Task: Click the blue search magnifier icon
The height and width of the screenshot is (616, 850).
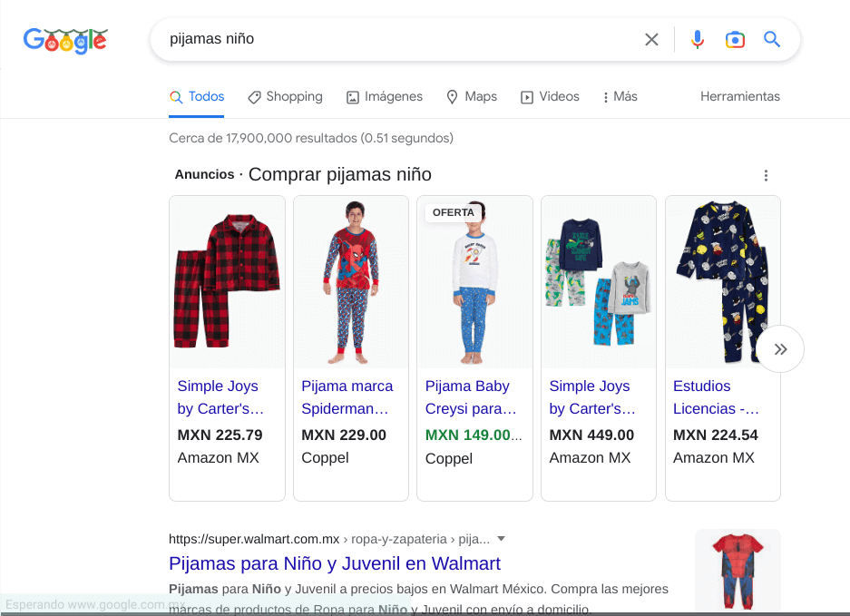Action: (771, 39)
